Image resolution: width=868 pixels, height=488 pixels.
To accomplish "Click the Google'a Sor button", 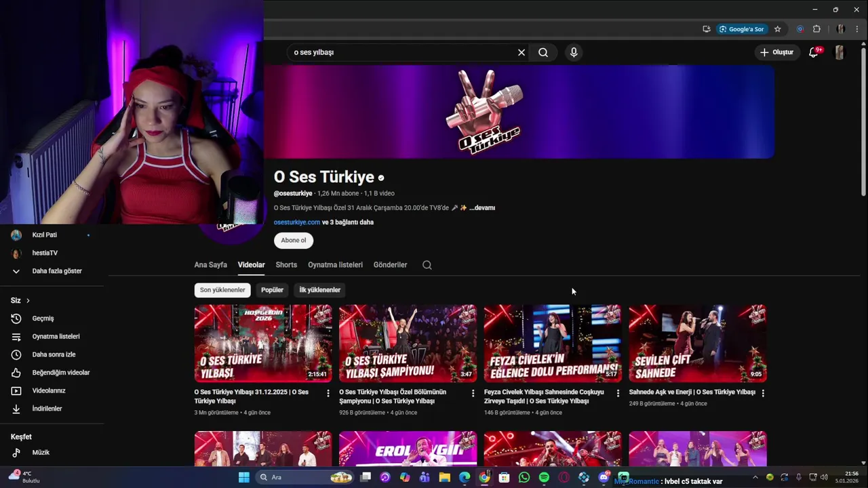I will pos(741,29).
